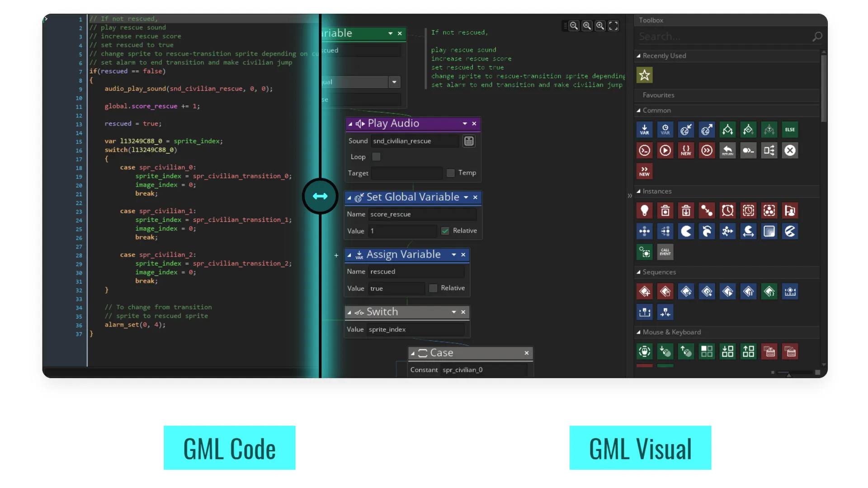Click the GML Visual label button
868x488 pixels.
pos(640,448)
